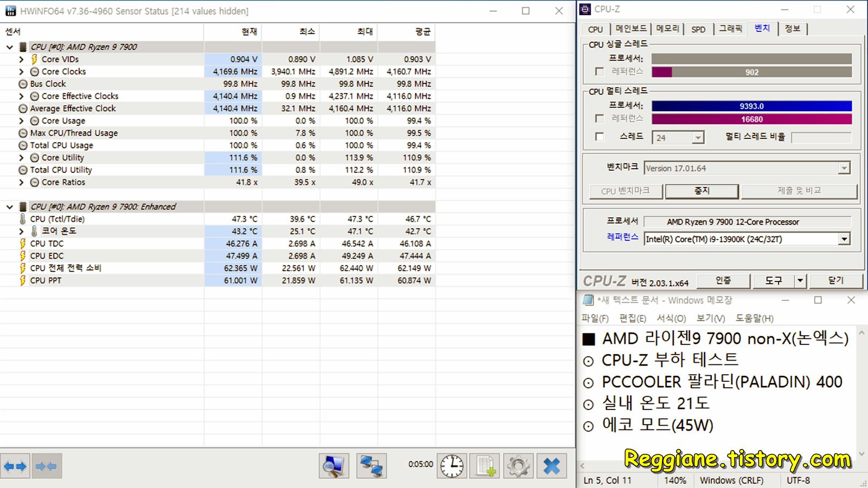Click the chip icon of CPU [#0] Ryzen 9 7900 header
This screenshot has width=868, height=488.
point(23,47)
